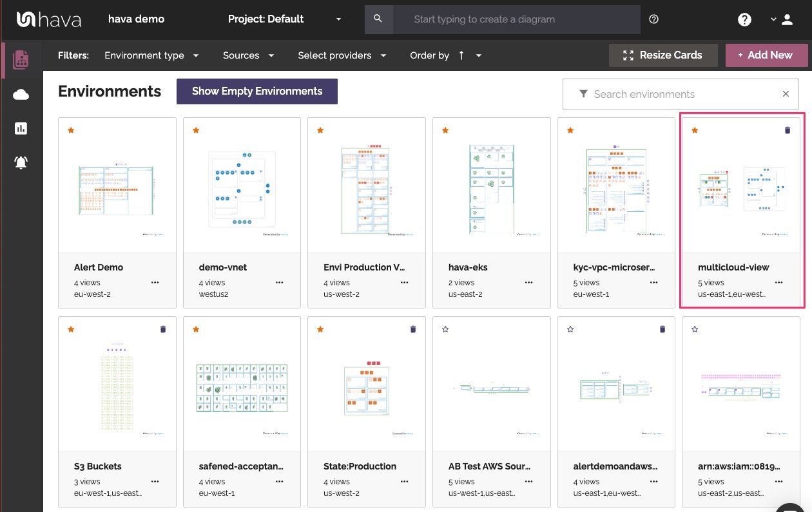
Task: Toggle Show Empty Environments
Action: point(256,91)
